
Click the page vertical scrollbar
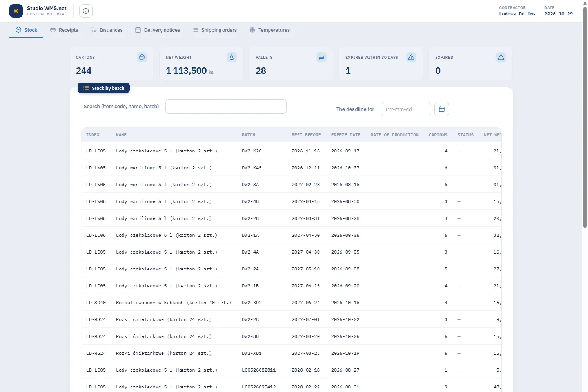[585, 118]
